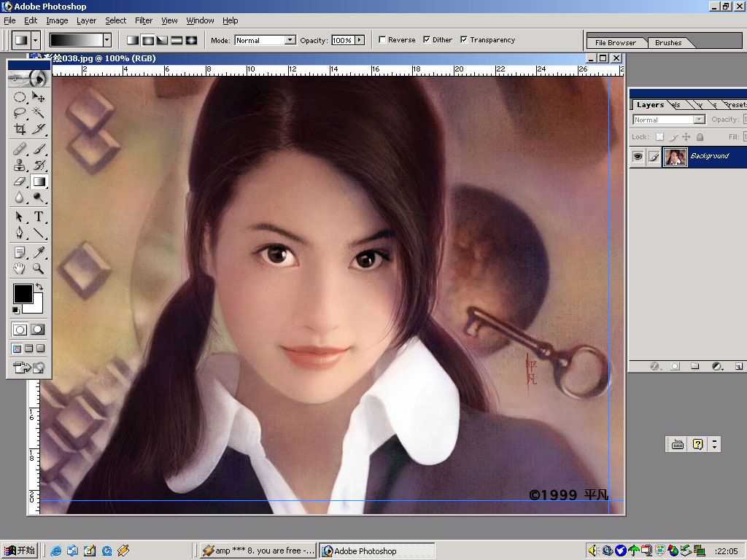Open the Image menu
Screen dimensions: 747x560
tap(57, 20)
